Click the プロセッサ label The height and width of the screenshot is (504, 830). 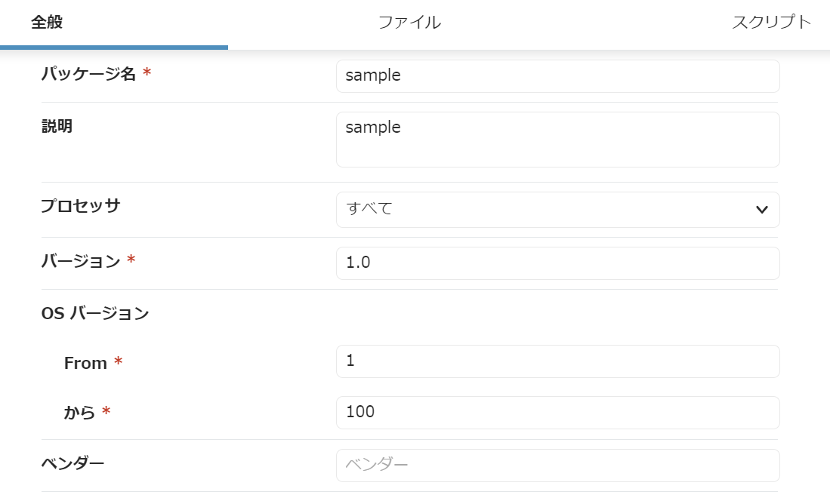click(x=81, y=206)
